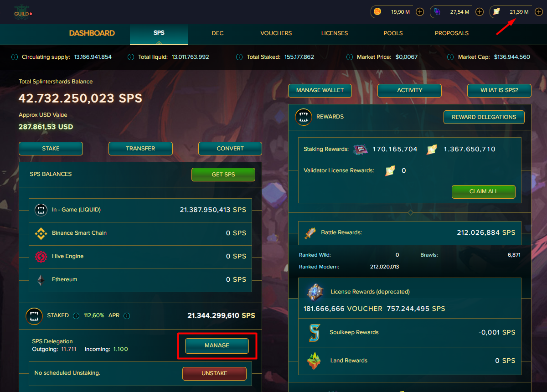
Task: Click the MANAGE delegation button
Action: (217, 346)
